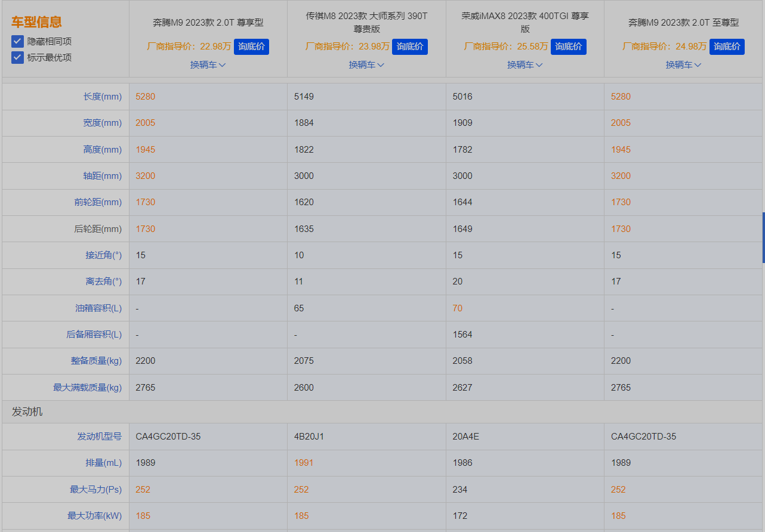Expand 换辆车 dropdown for 传祺M8 尊贵版
Image resolution: width=765 pixels, height=532 pixels.
(x=366, y=65)
